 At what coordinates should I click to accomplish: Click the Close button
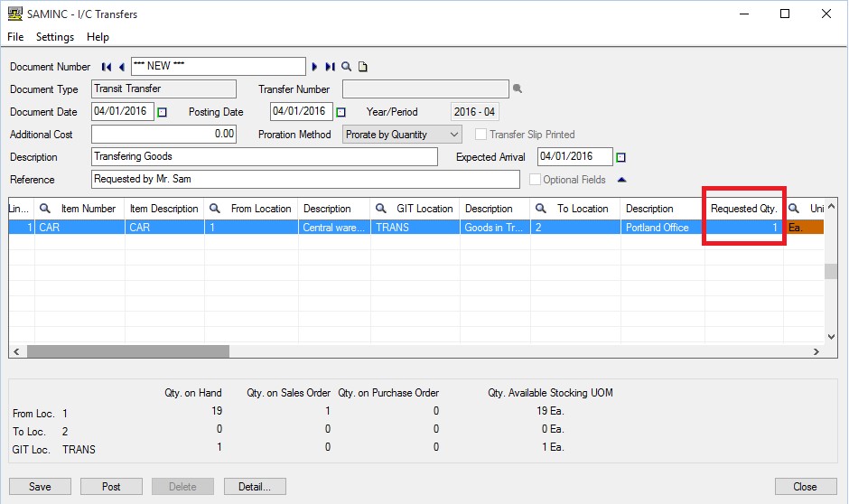click(805, 487)
